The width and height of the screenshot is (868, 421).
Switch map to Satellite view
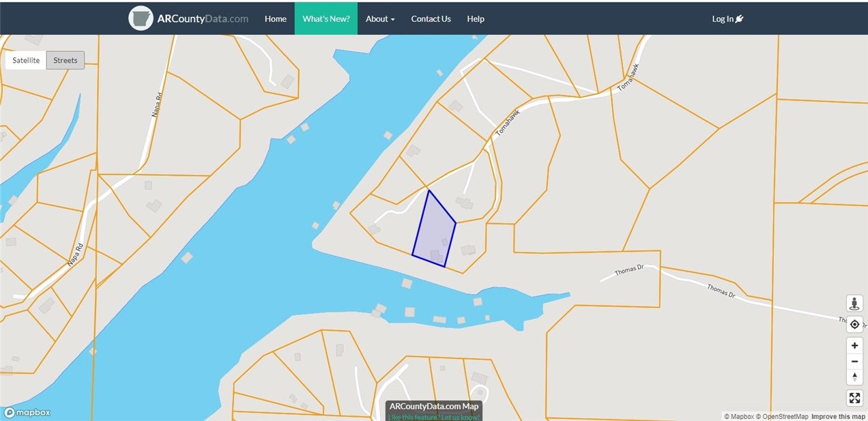pyautogui.click(x=26, y=60)
